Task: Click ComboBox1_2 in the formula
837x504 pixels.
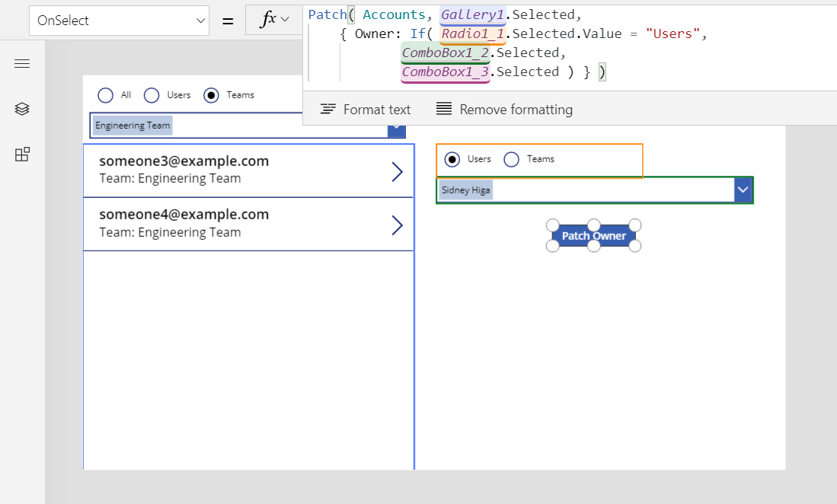Action: (446, 53)
